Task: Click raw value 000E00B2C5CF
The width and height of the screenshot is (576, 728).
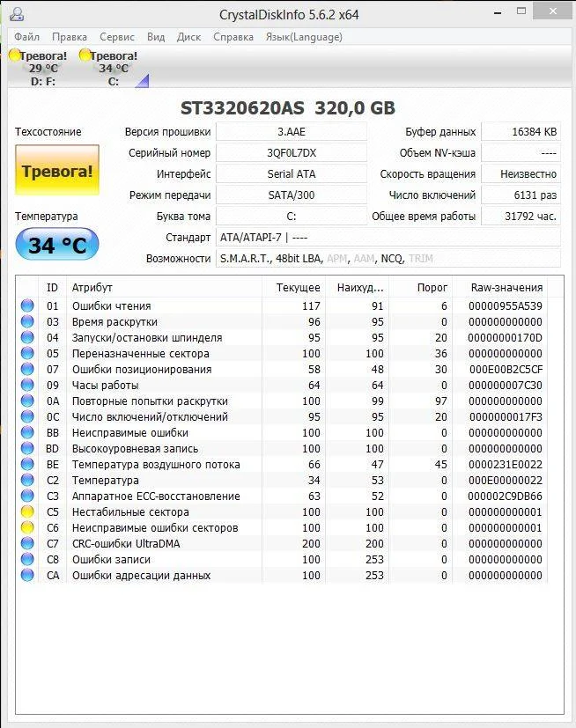Action: coord(506,370)
